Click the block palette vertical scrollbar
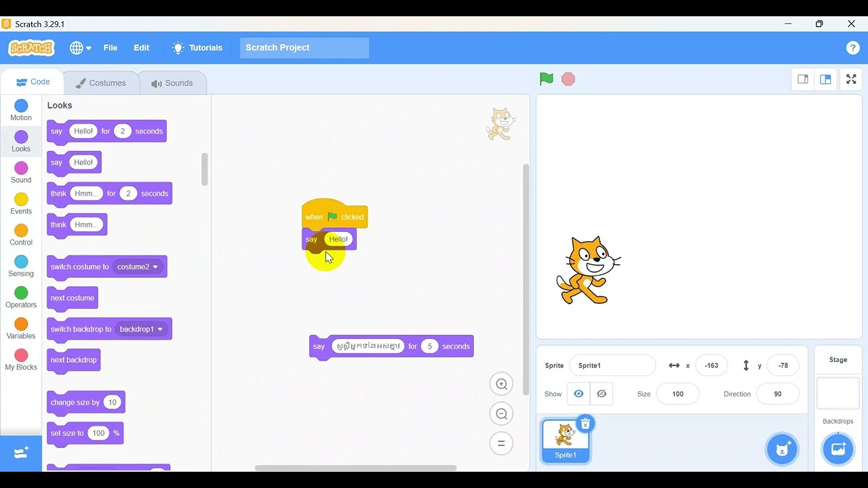This screenshot has width=868, height=488. (x=205, y=169)
